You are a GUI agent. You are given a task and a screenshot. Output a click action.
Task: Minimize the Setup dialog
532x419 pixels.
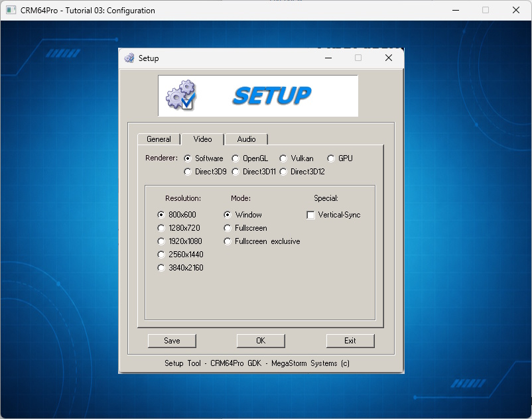tap(328, 58)
